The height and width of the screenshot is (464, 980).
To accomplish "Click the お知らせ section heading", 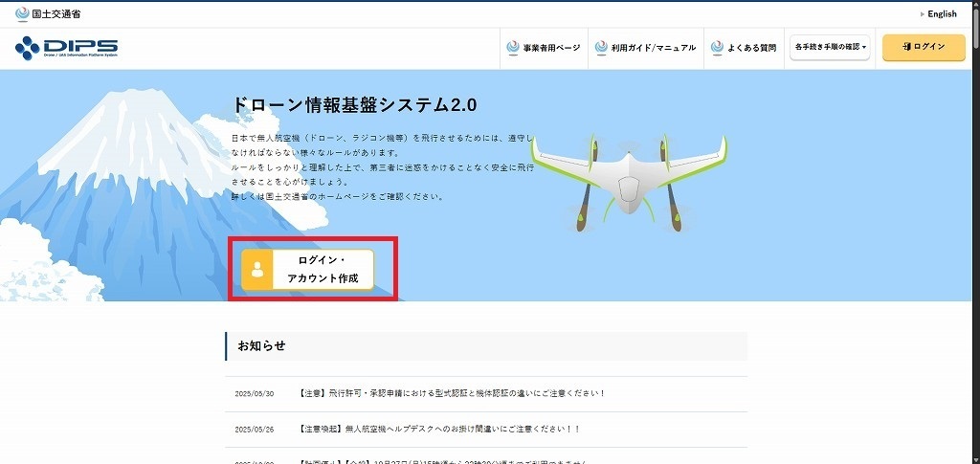I will tap(261, 345).
